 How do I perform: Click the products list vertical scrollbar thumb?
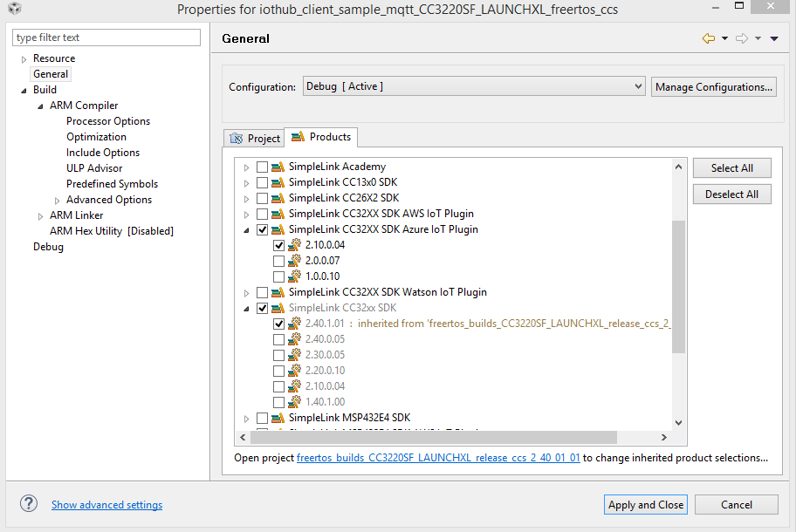(679, 287)
